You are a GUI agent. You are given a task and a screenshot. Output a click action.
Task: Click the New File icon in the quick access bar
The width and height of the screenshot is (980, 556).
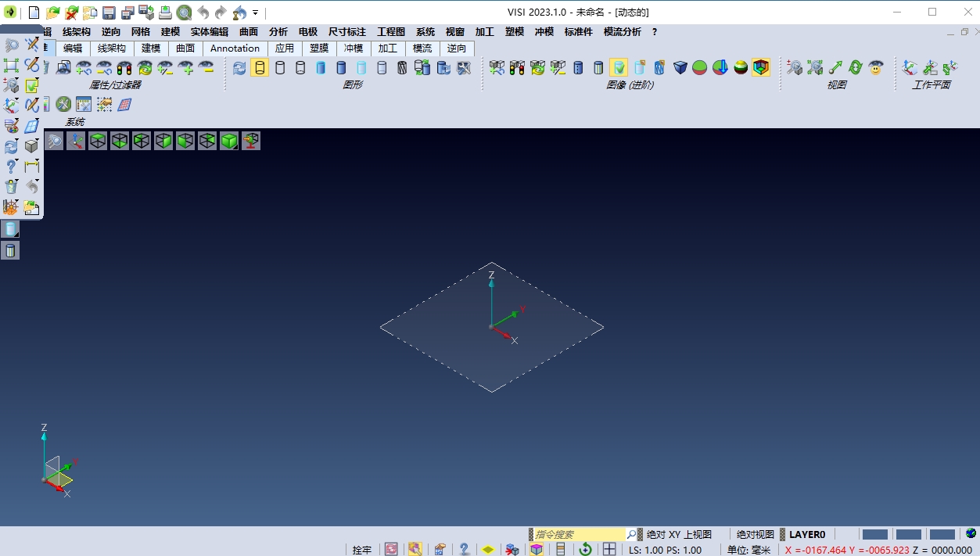point(34,13)
